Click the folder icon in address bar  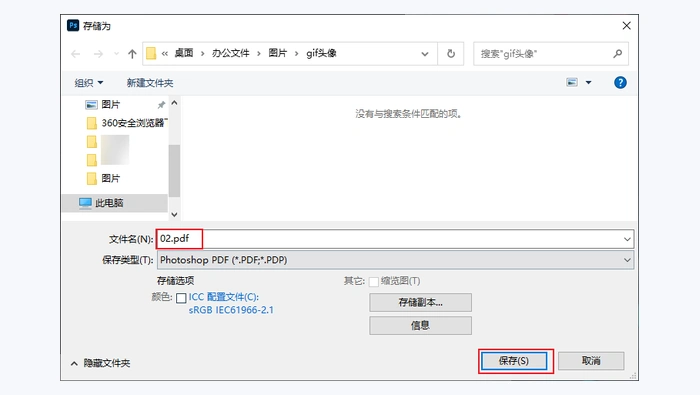click(151, 54)
